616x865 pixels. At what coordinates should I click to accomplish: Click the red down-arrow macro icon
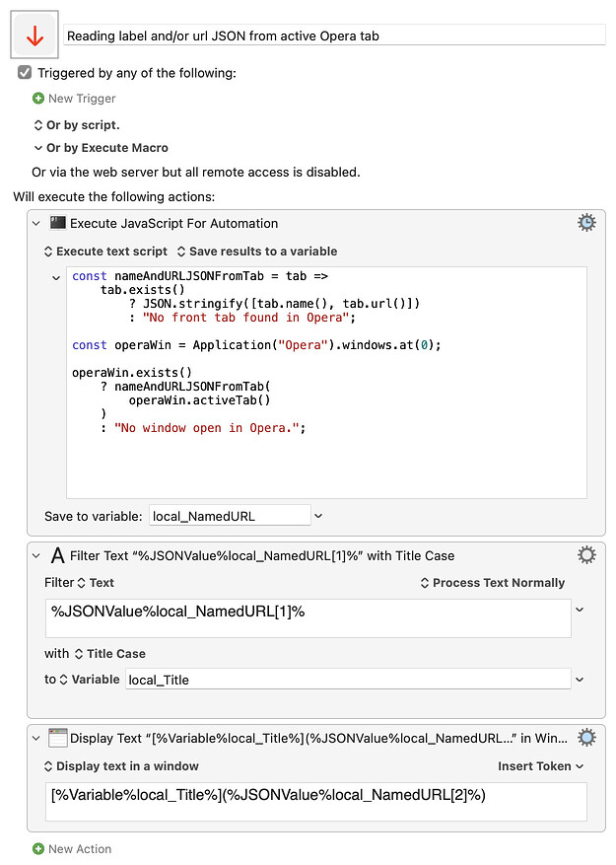[x=34, y=36]
